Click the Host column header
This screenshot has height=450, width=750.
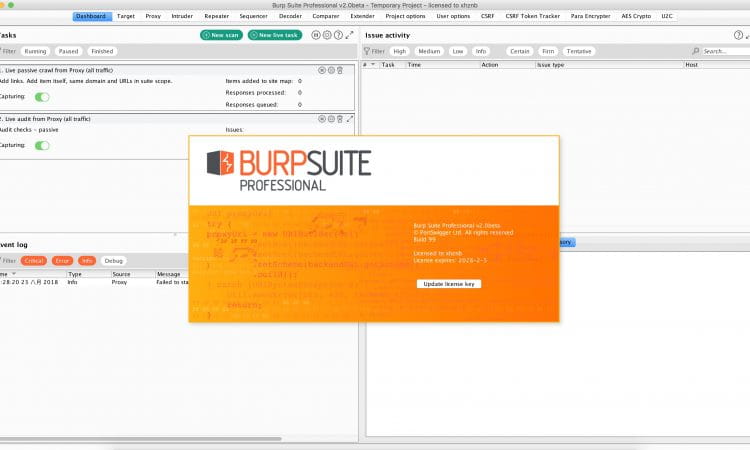click(717, 65)
